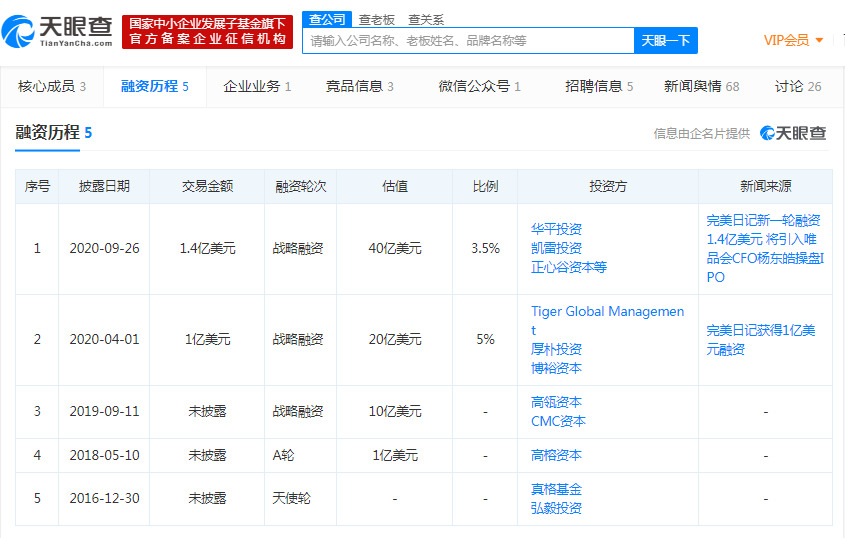Click the 40亿美元 valuation cell
The image size is (845, 538).
(x=395, y=249)
